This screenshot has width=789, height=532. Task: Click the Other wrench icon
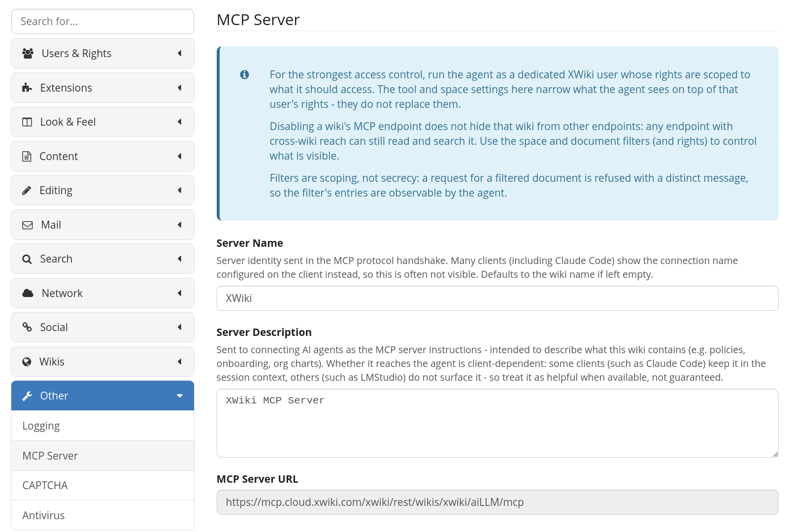27,396
